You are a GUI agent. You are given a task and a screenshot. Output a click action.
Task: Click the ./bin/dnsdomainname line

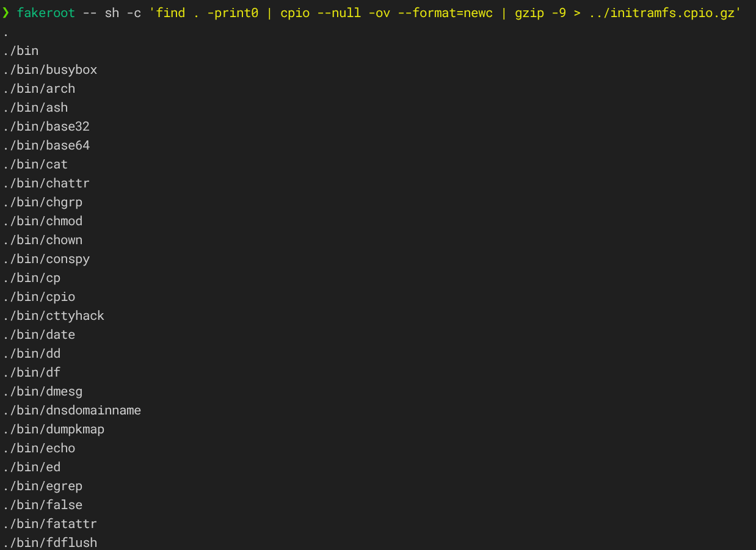click(72, 410)
